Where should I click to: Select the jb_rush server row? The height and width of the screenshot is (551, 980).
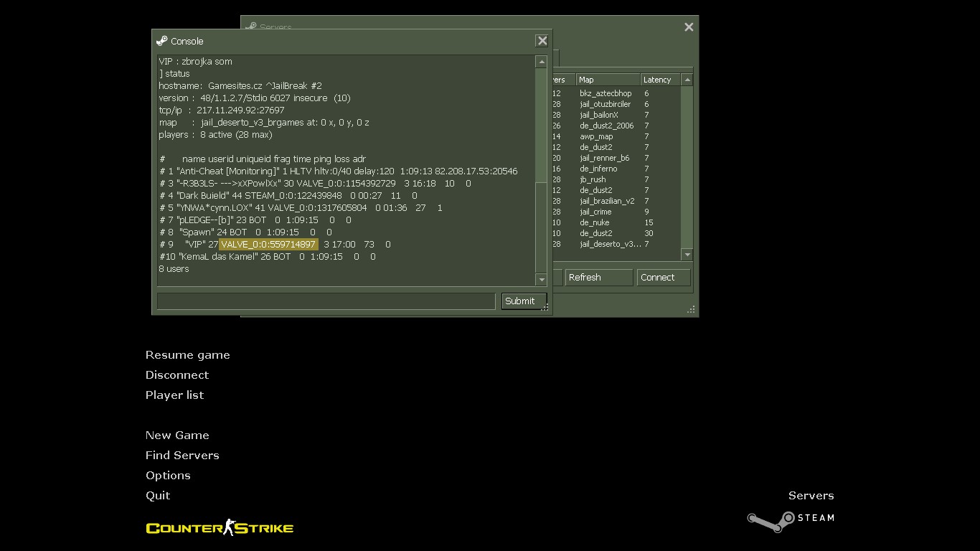615,179
